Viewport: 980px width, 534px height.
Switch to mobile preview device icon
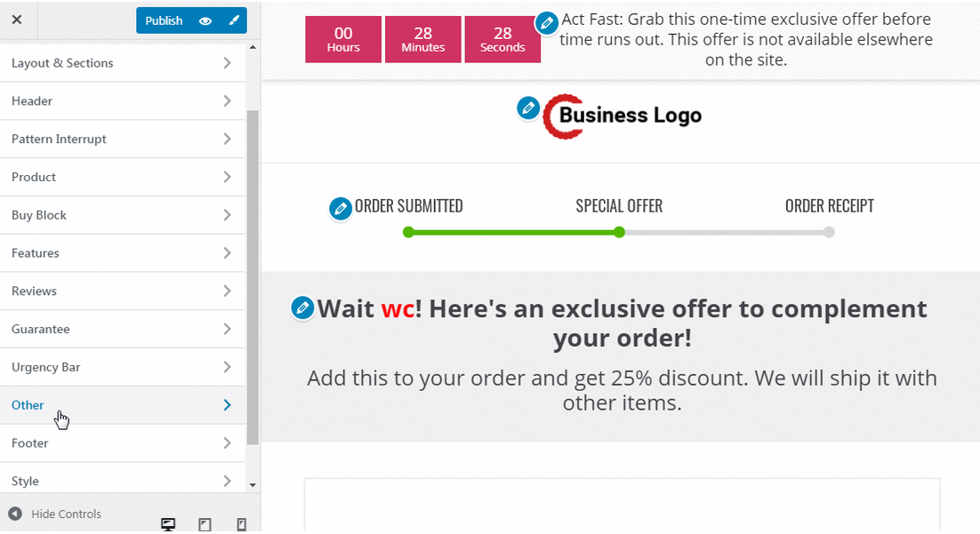[241, 524]
